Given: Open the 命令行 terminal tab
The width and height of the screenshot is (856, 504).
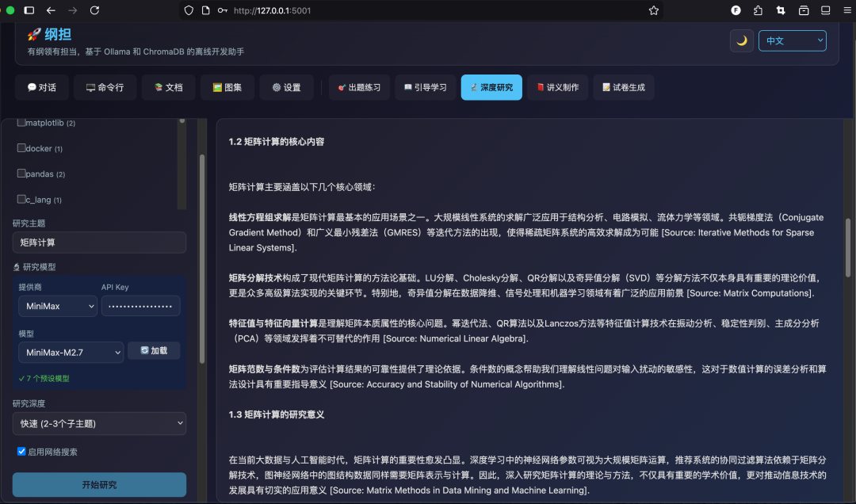Looking at the screenshot, I should click(105, 87).
